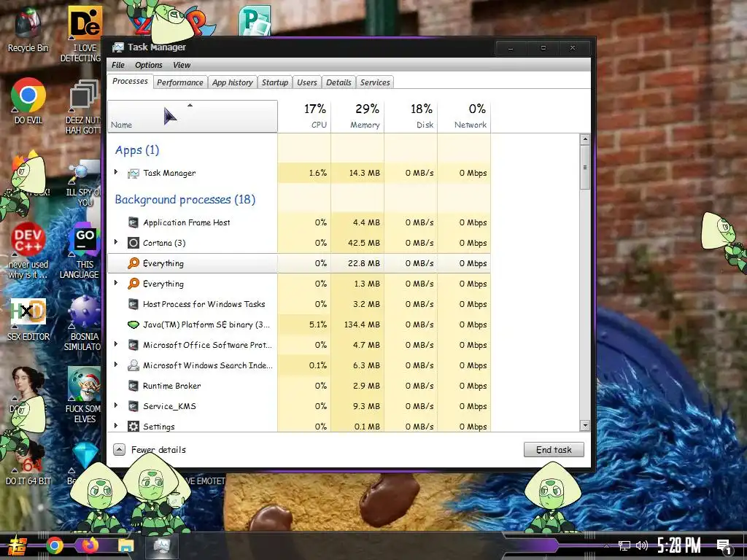Open the Options menu
This screenshot has height=560, width=747.
pyautogui.click(x=149, y=65)
